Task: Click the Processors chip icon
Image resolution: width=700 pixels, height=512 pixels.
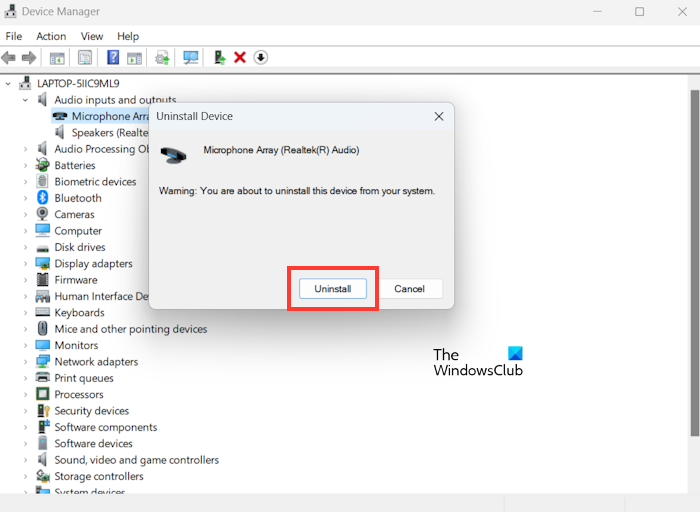Action: pyautogui.click(x=42, y=394)
